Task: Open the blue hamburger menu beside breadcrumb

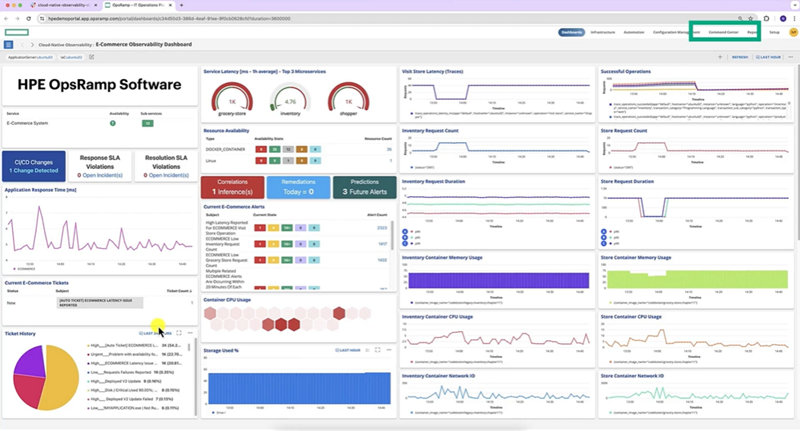Action: (8, 45)
